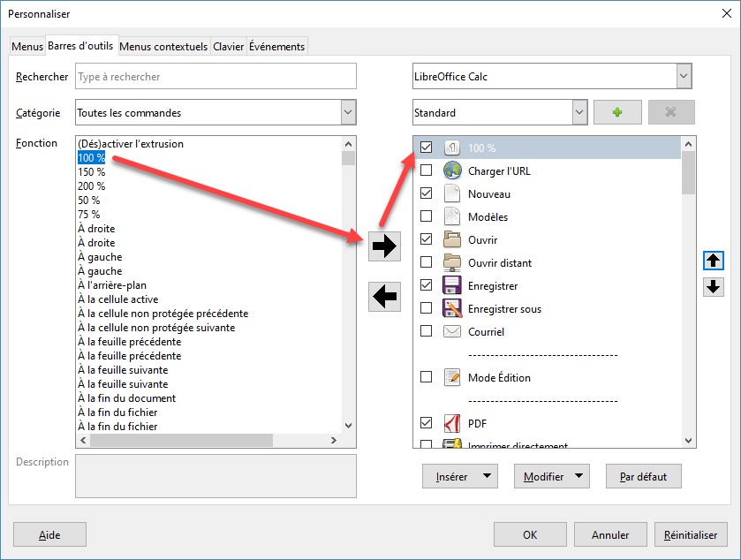Move selected item up with up arrow

(714, 261)
